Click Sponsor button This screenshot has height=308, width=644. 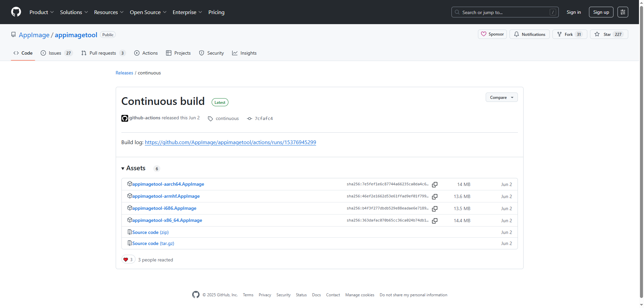point(492,34)
